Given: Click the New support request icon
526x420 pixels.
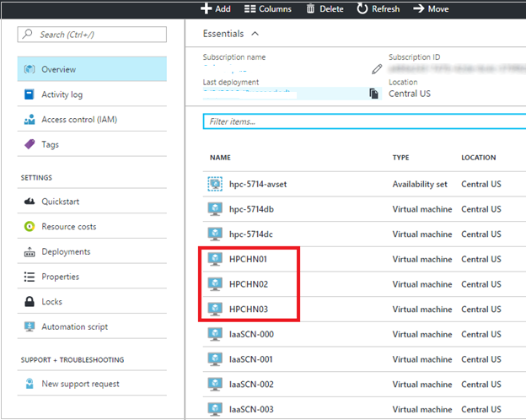Looking at the screenshot, I should pos(30,384).
